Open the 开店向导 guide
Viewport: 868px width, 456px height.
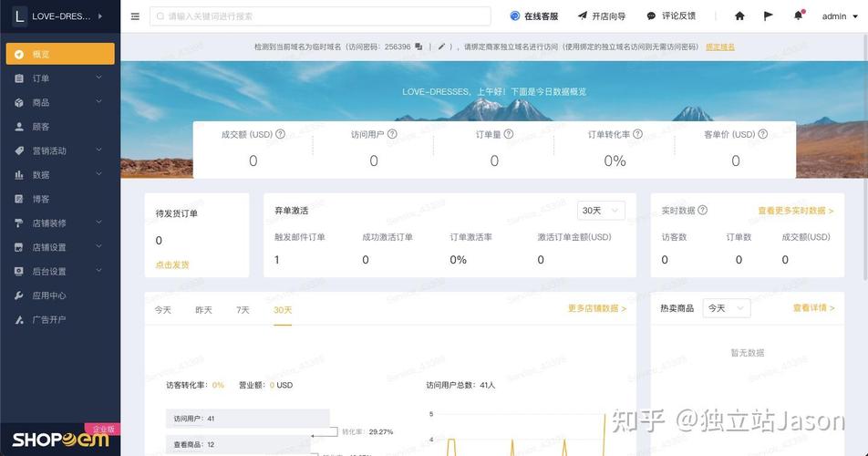click(x=602, y=16)
